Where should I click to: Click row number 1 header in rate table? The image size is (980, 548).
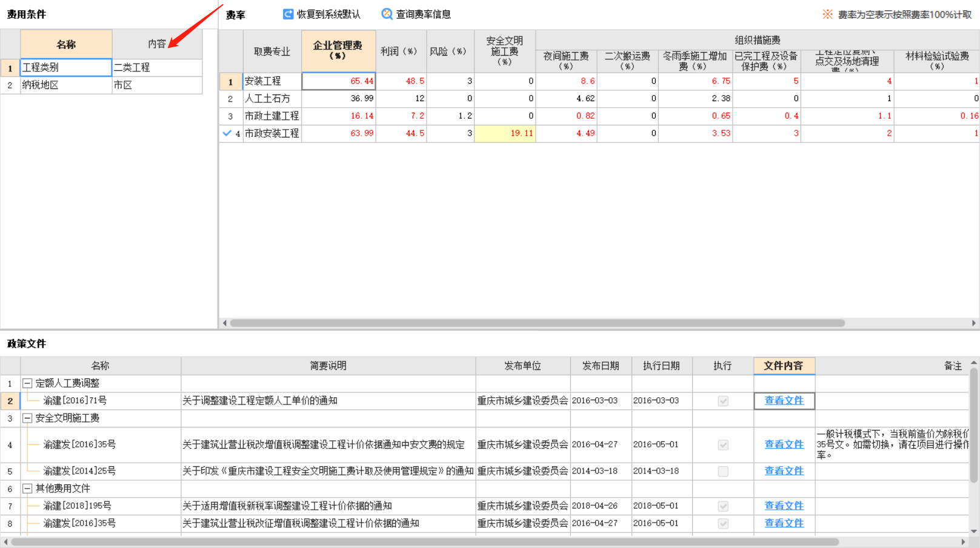click(x=230, y=81)
